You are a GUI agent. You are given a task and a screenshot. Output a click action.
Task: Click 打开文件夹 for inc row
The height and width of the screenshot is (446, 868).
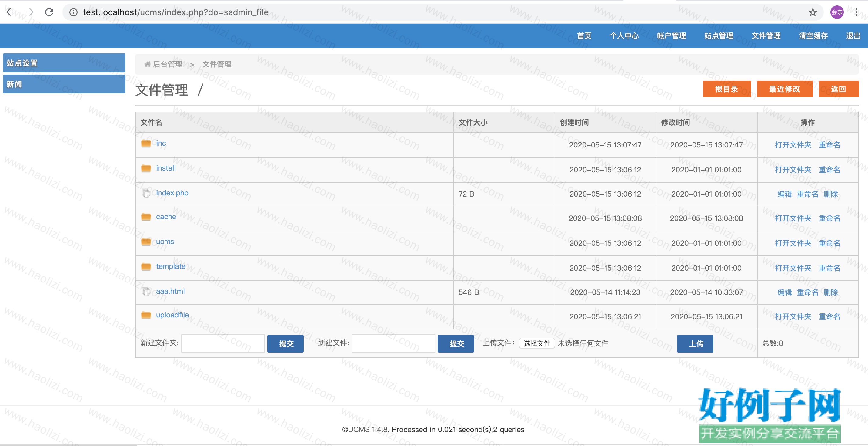[x=793, y=145]
